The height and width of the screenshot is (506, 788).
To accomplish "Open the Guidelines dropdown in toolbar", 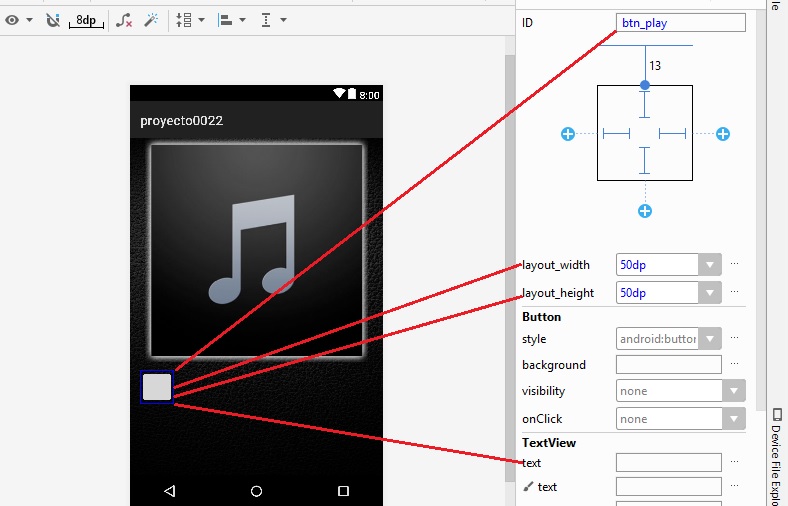I will point(272,20).
